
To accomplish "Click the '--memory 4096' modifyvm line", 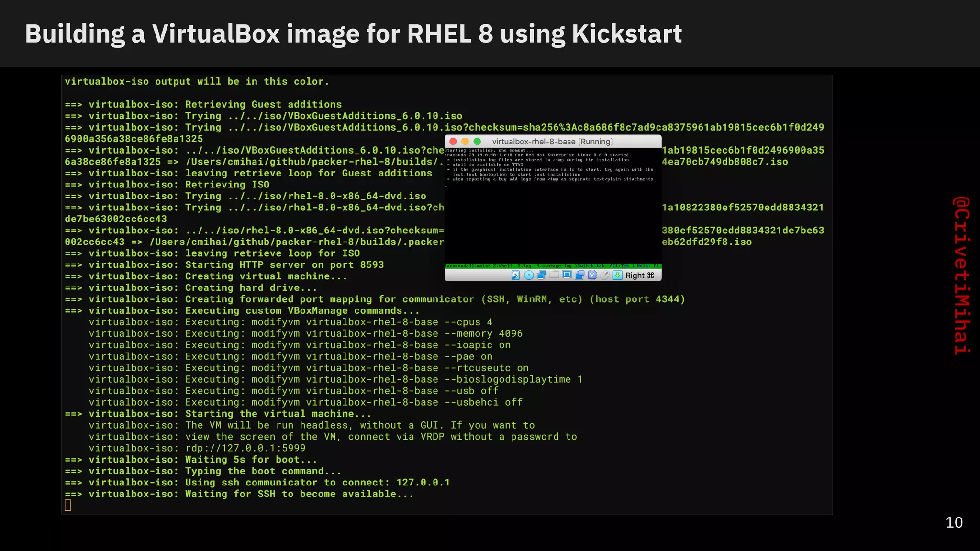I will pyautogui.click(x=306, y=334).
